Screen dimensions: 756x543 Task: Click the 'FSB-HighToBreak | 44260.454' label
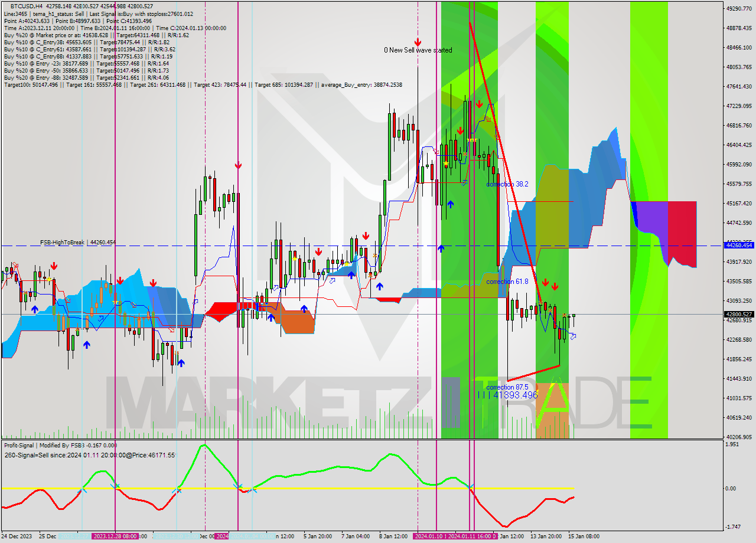[78, 242]
